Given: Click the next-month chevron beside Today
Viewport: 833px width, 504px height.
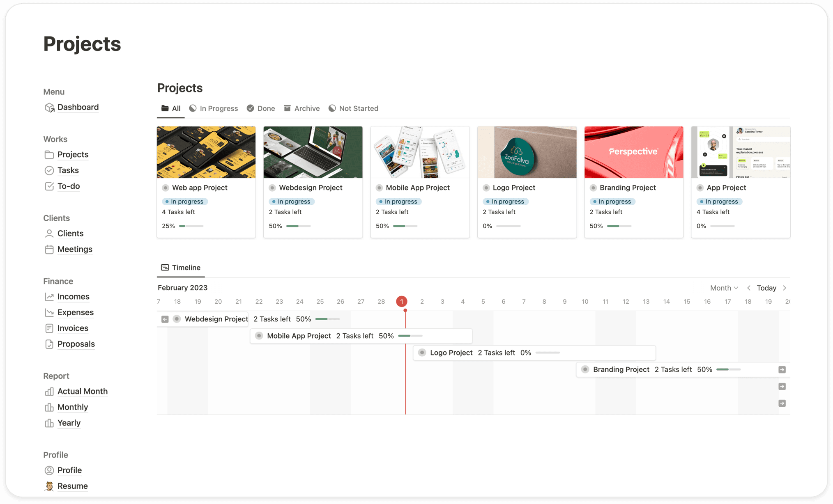Looking at the screenshot, I should point(785,288).
